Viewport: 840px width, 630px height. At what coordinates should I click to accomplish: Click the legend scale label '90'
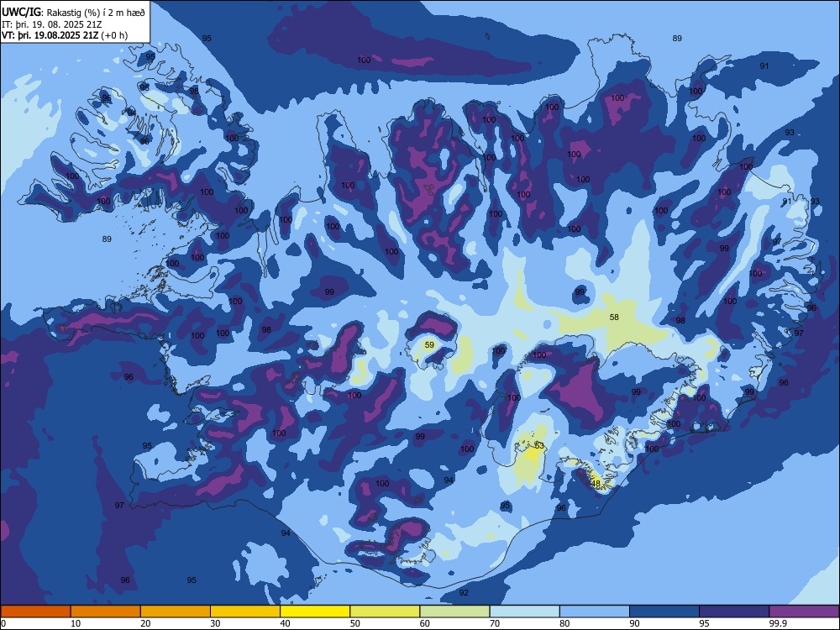click(634, 623)
